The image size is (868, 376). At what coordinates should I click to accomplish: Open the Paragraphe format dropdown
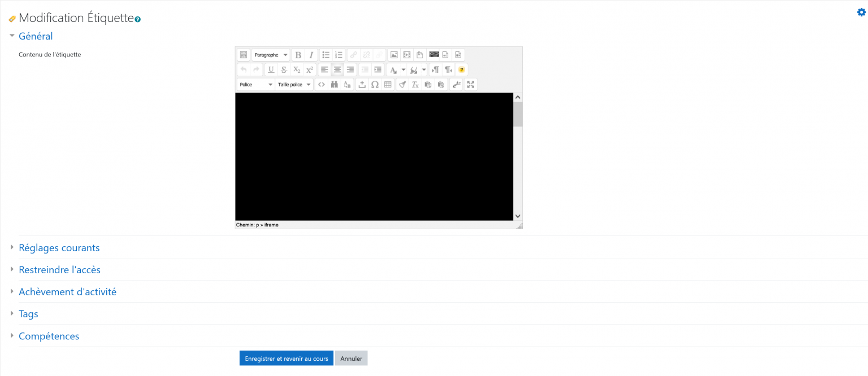(271, 55)
